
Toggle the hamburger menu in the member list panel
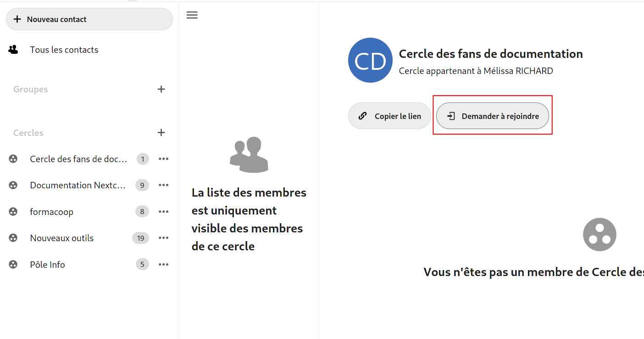pos(192,15)
